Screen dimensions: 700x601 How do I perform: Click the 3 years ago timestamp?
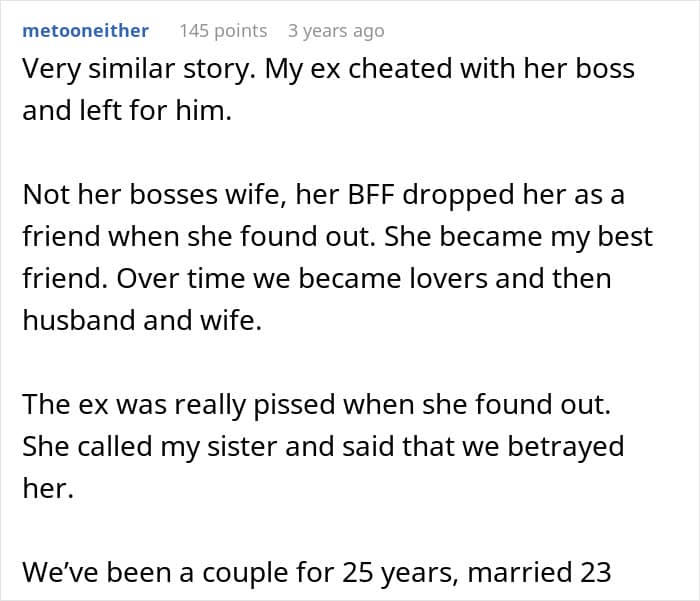tap(335, 31)
